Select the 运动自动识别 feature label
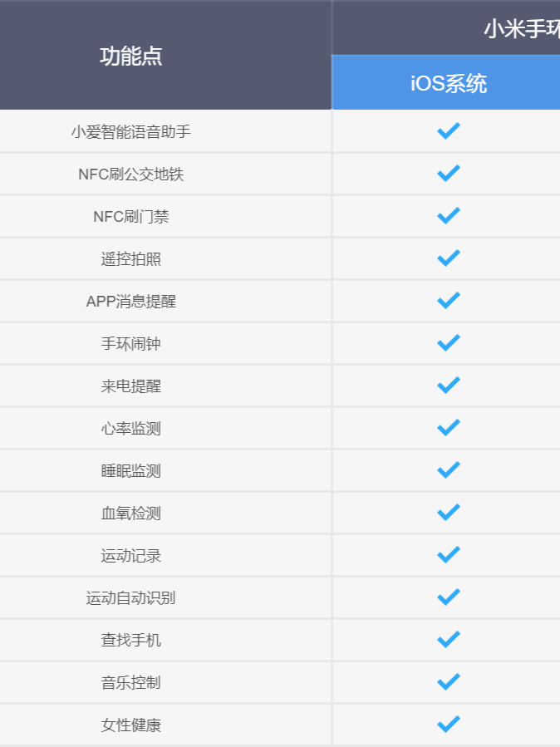The width and height of the screenshot is (560, 747). [131, 598]
